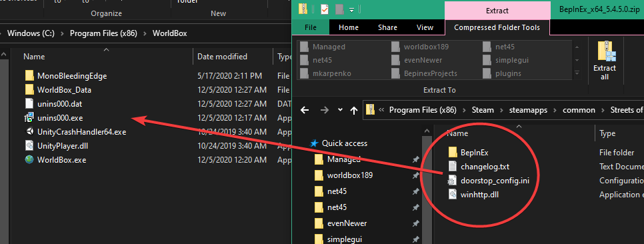Screen dimensions: 644x244
Task: Open the MonoBleedingEdge folder icon
Action: [x=29, y=75]
